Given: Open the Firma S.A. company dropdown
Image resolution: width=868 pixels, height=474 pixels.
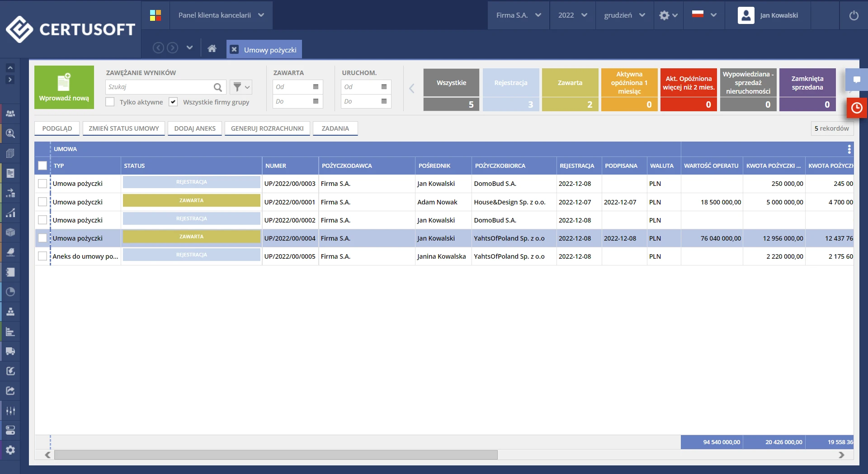Looking at the screenshot, I should [x=519, y=15].
